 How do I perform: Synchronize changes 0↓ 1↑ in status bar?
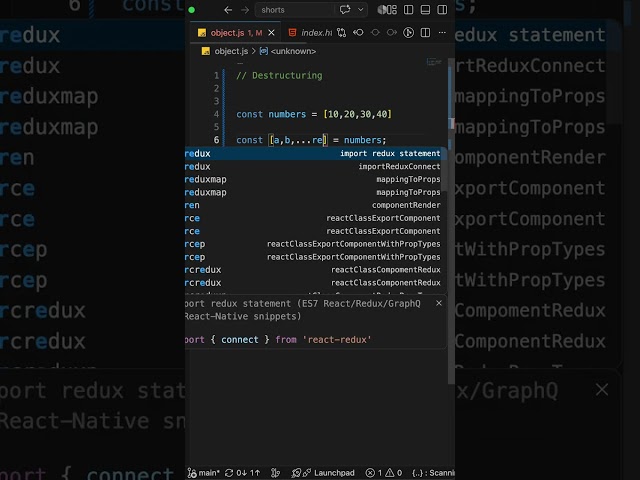[242, 473]
